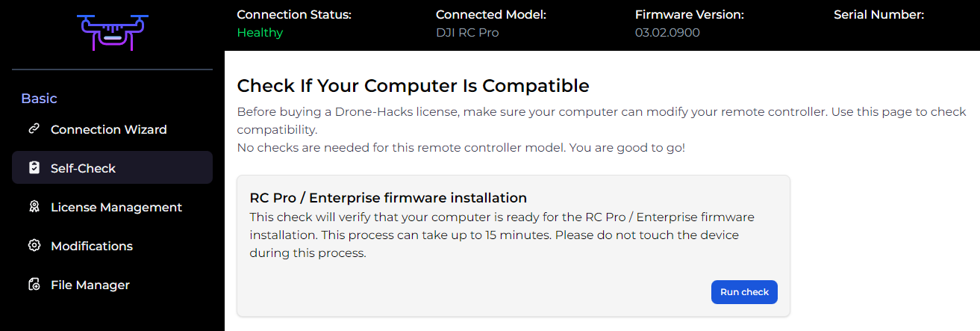Click the RC Pro / Enterprise firmware installation title
Viewport: 980px width, 331px height.
point(388,198)
